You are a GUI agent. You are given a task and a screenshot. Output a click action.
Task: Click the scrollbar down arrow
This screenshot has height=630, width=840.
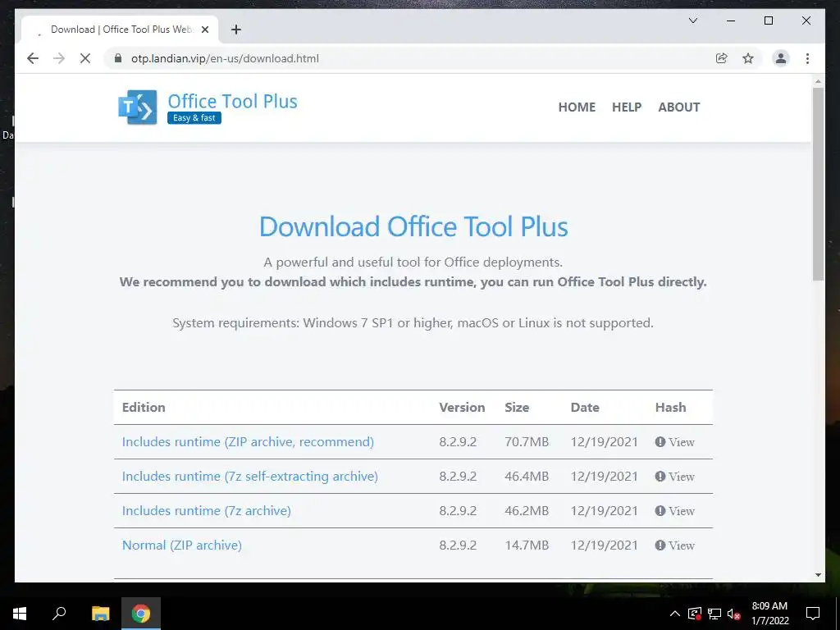pos(818,575)
